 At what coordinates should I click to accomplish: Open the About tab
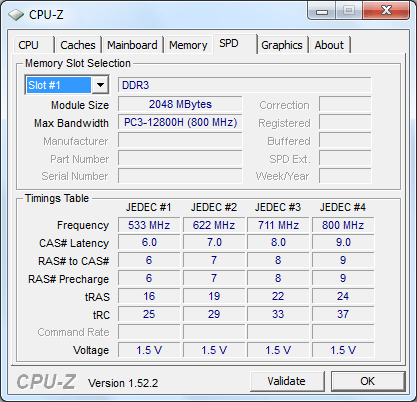[329, 45]
